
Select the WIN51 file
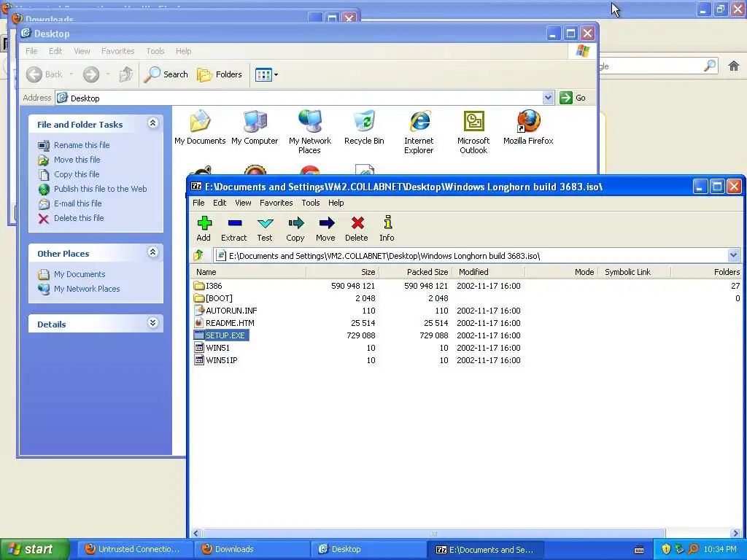(x=212, y=348)
